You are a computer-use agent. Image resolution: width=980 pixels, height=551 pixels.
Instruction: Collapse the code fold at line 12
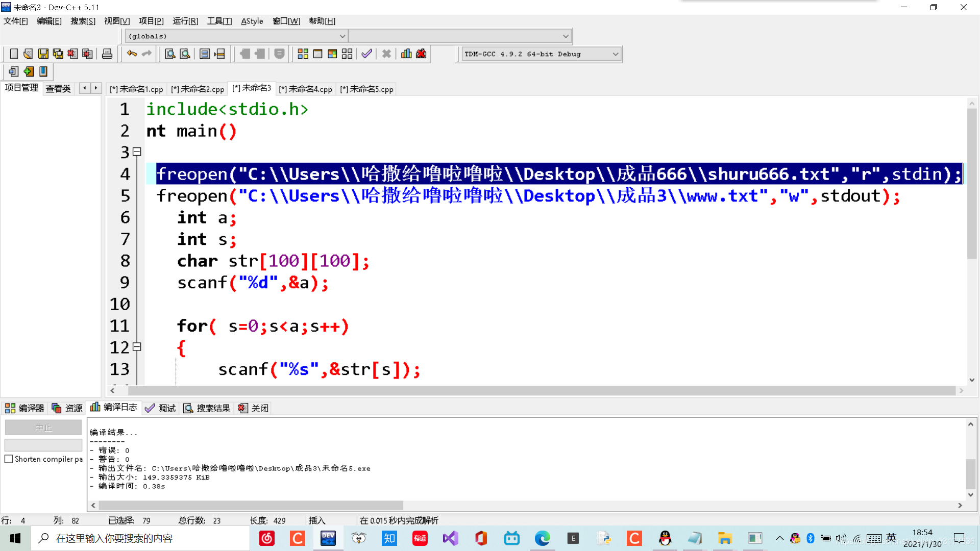[137, 347]
